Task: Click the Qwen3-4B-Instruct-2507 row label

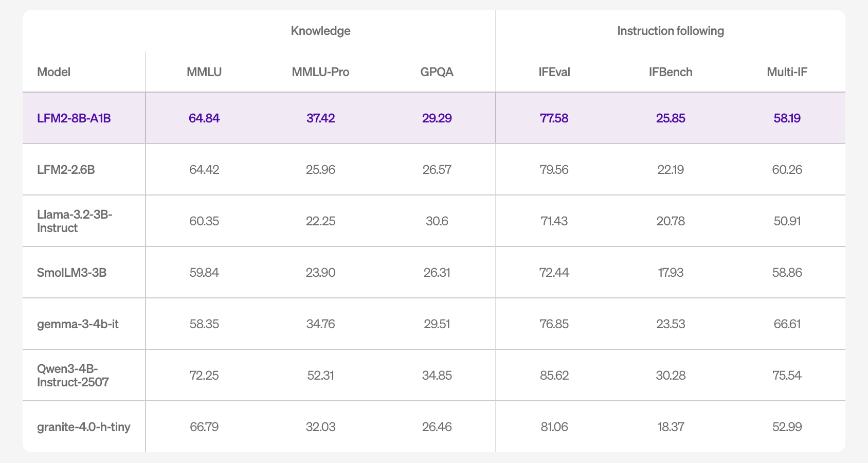Action: [73, 376]
